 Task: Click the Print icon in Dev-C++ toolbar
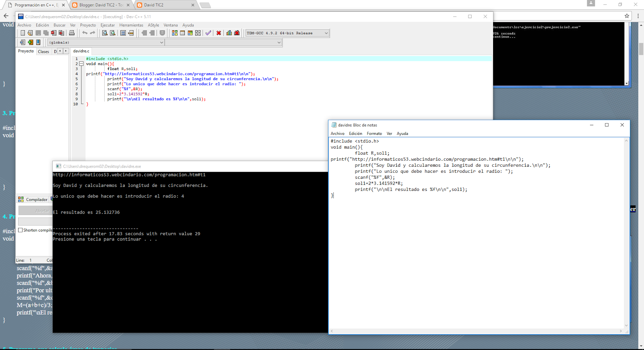[x=72, y=33]
